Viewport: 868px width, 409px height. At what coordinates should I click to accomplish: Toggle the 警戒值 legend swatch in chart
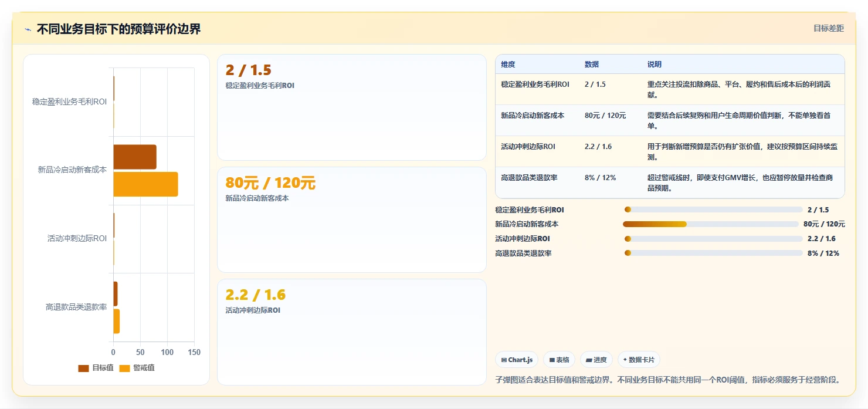coord(125,368)
